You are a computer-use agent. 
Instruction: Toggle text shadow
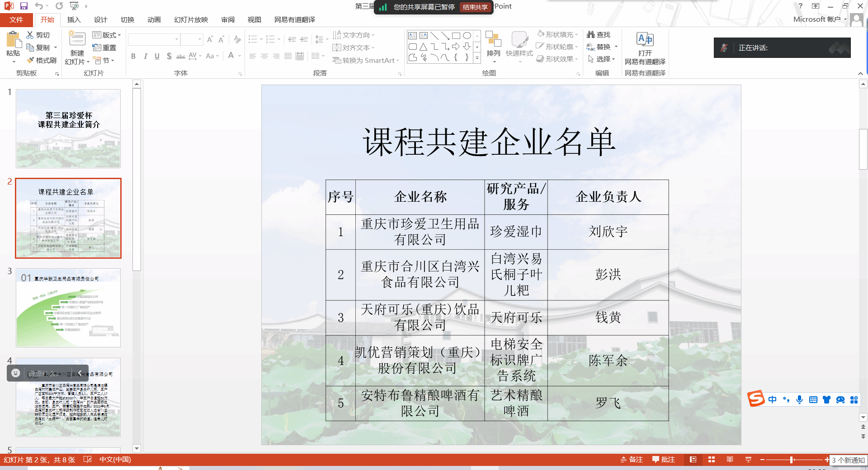pyautogui.click(x=169, y=56)
